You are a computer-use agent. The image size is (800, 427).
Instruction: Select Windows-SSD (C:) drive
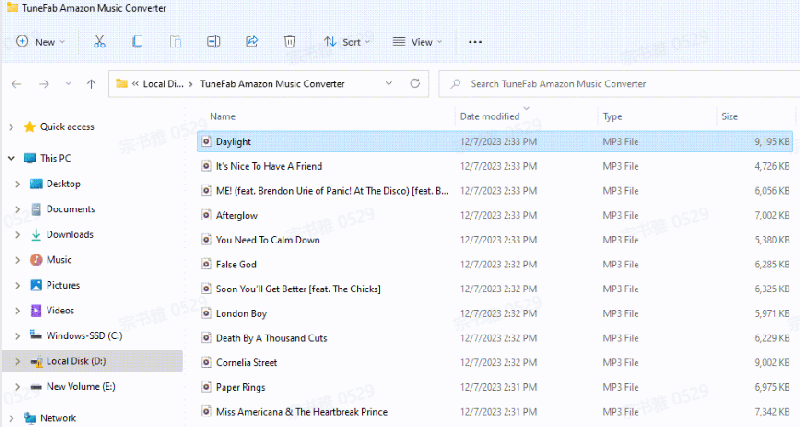click(x=84, y=335)
